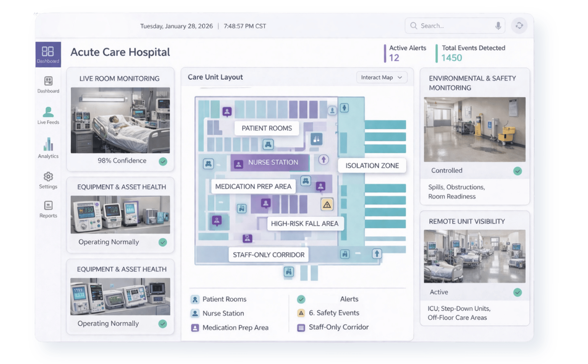The height and width of the screenshot is (364, 588).
Task: Click the microphone voice search icon
Action: pos(498,26)
